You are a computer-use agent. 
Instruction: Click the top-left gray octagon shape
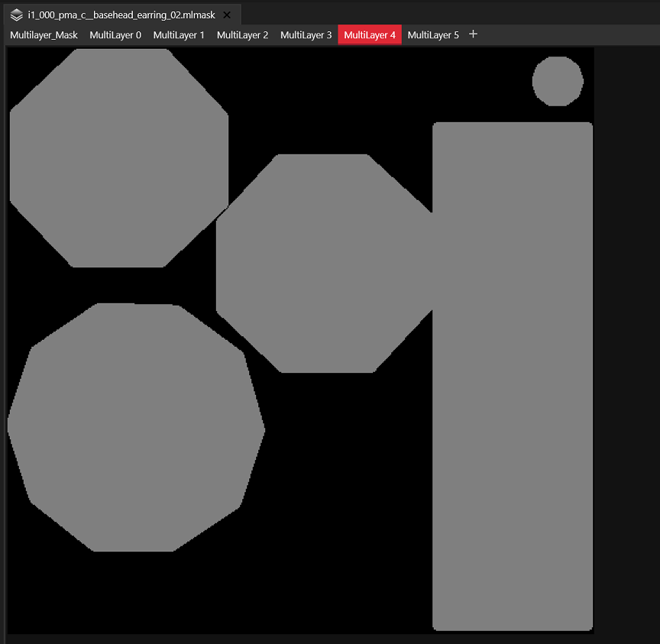(x=119, y=158)
